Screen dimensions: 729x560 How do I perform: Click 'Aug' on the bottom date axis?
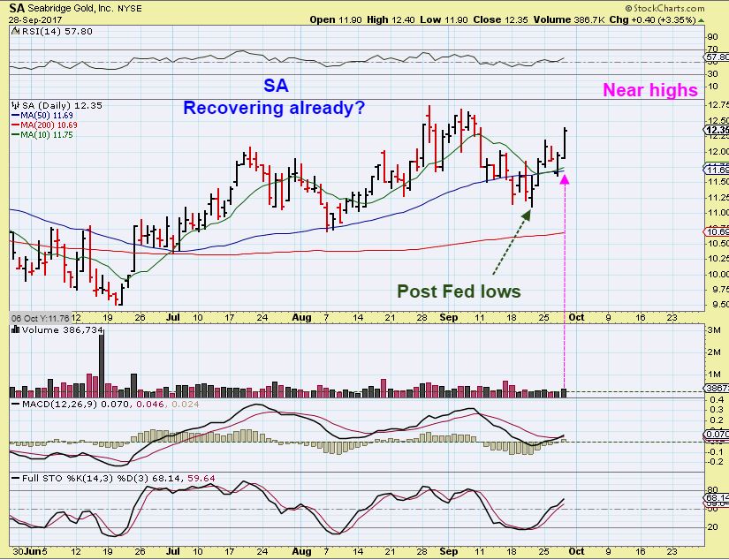pos(301,551)
